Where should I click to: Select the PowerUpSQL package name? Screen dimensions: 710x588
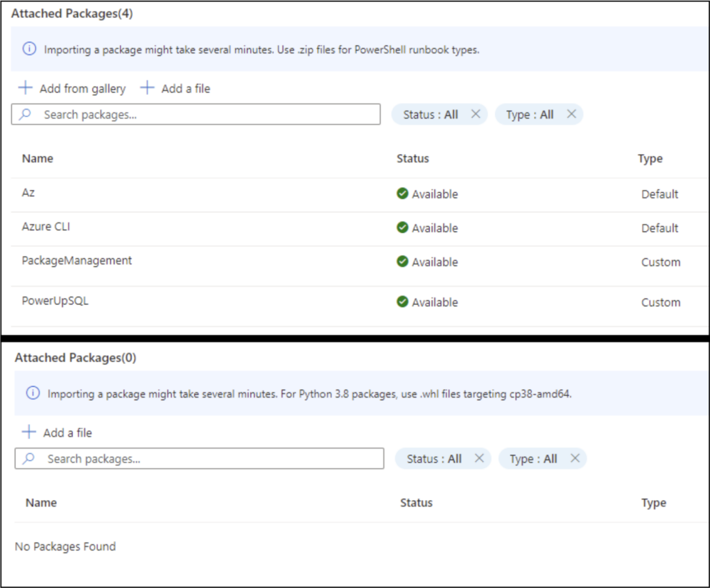[55, 301]
